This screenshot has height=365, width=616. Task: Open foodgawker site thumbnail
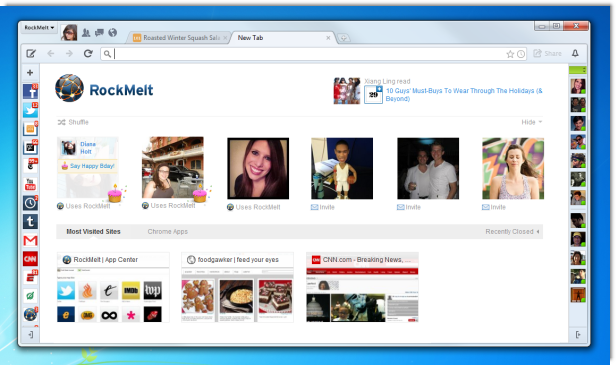[x=237, y=287]
